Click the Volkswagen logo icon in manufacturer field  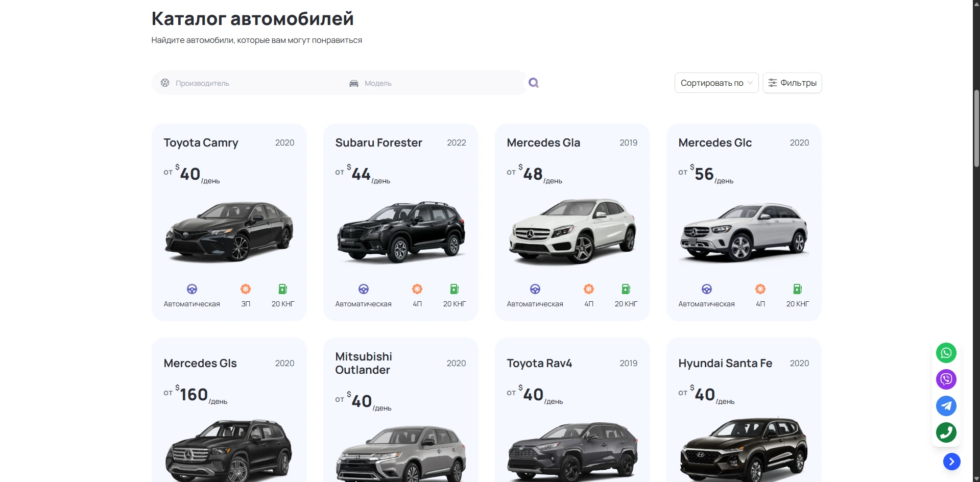165,83
